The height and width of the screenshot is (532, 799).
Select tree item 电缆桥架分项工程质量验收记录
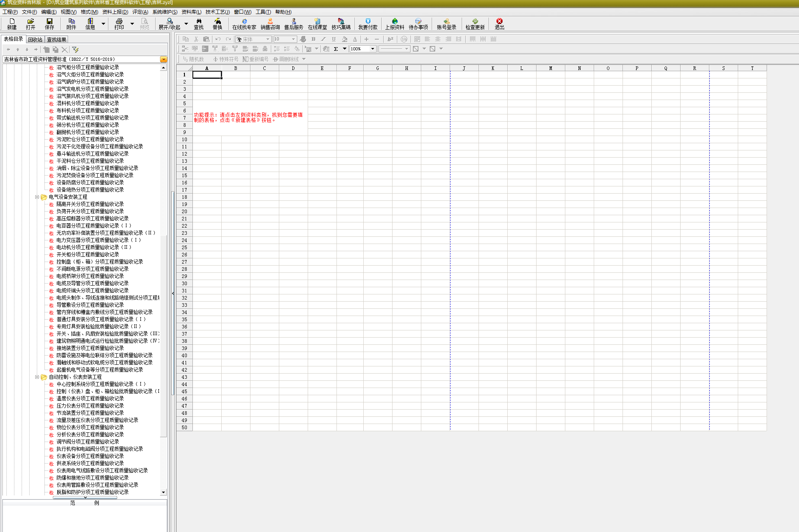[x=90, y=276]
